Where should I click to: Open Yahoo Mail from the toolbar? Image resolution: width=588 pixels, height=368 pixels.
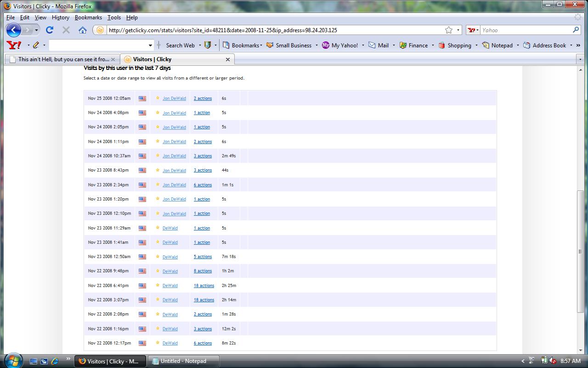tap(379, 45)
